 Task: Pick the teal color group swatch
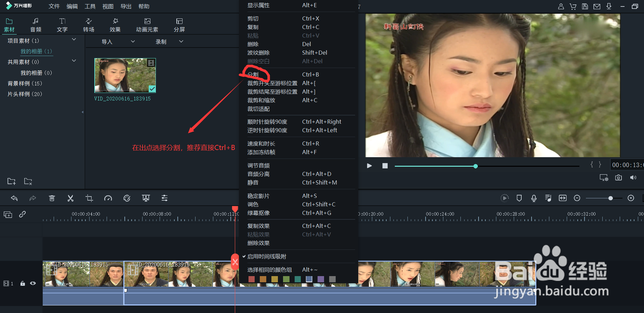pyautogui.click(x=298, y=279)
